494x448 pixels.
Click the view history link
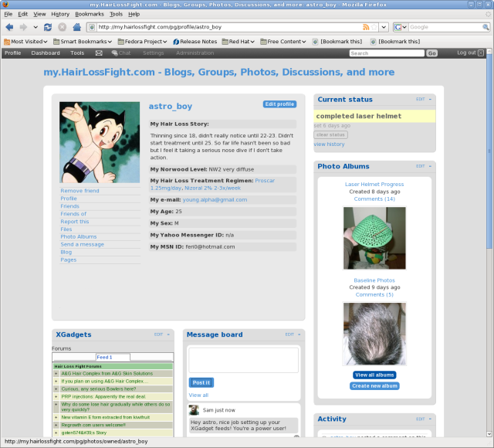point(330,144)
